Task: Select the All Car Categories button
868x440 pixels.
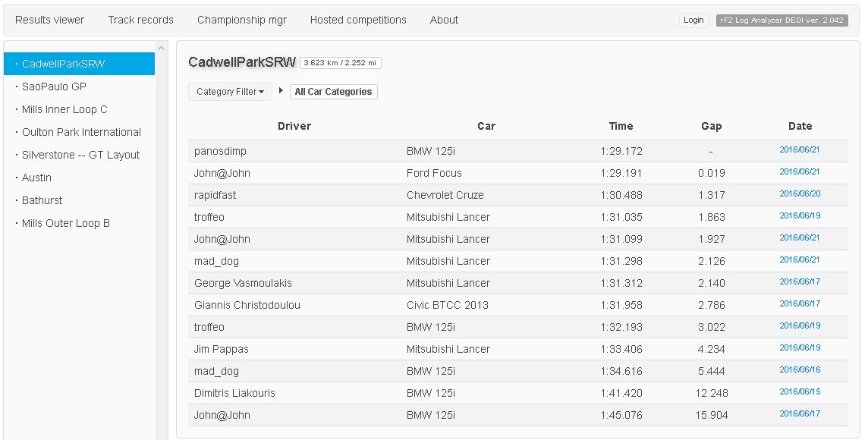Action: click(333, 92)
